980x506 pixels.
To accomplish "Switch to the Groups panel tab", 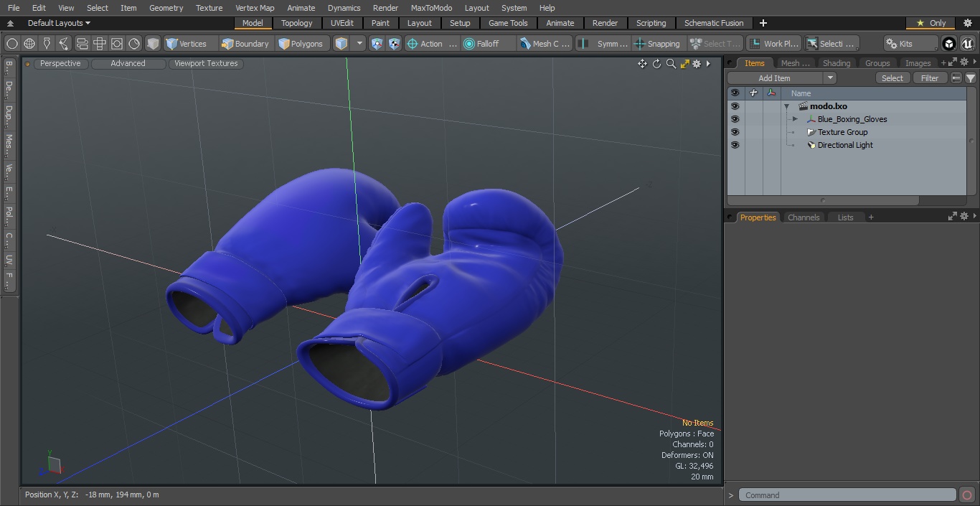I will 877,63.
